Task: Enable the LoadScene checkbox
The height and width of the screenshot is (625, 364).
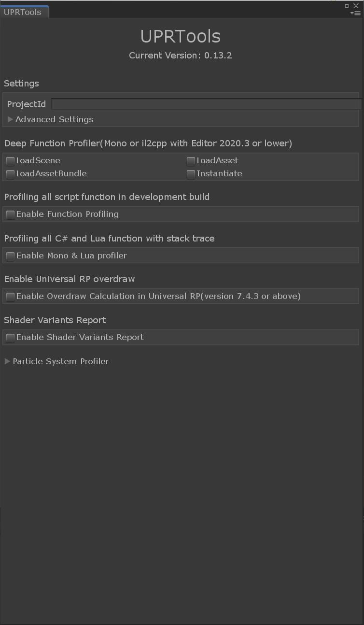Action: click(x=10, y=161)
